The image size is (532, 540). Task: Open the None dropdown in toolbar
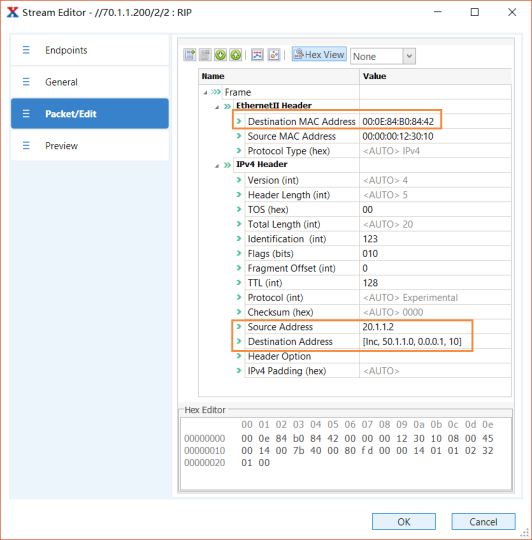383,56
